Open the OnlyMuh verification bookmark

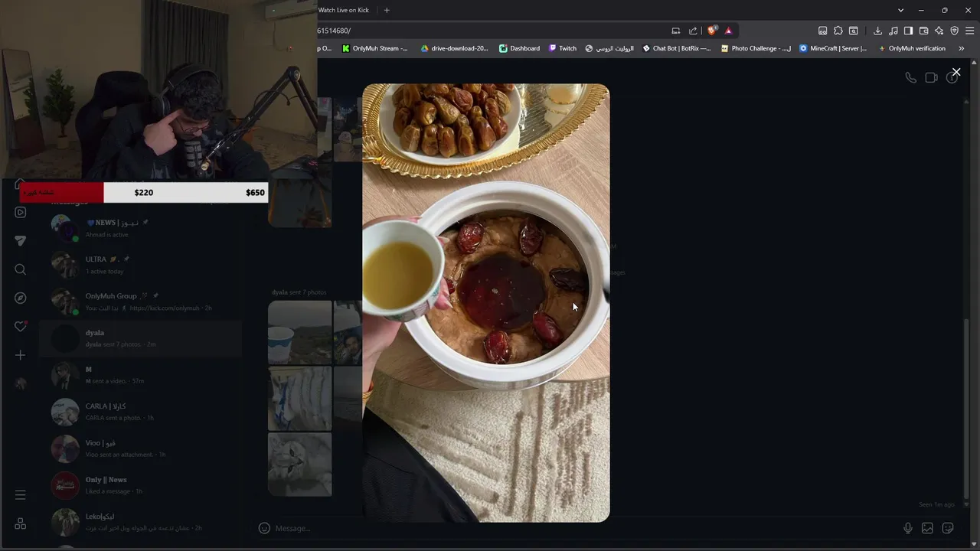[912, 48]
